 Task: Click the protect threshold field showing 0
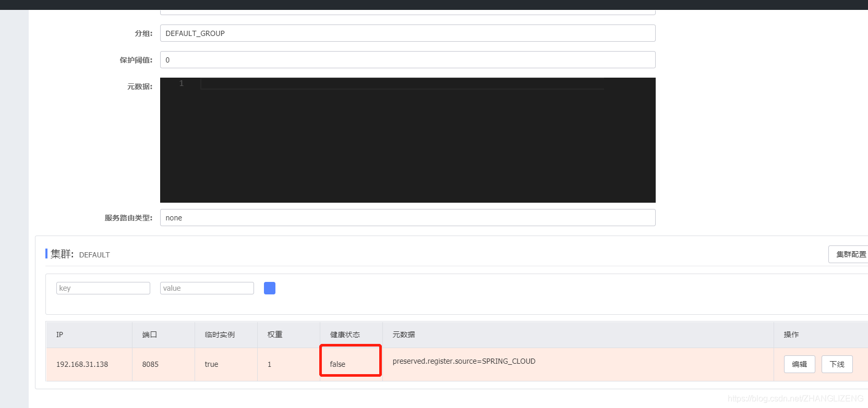[407, 60]
